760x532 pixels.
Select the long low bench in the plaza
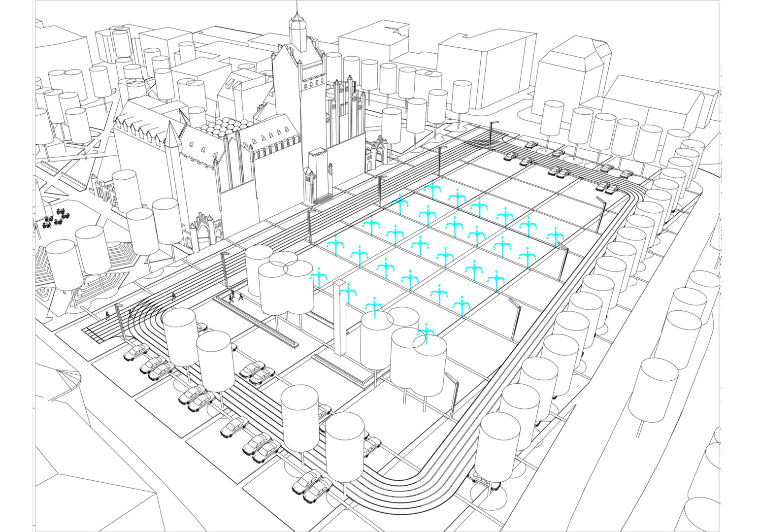[256, 320]
